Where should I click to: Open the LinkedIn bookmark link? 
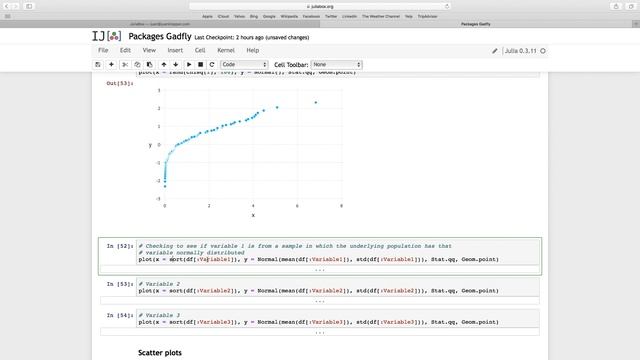pos(349,16)
